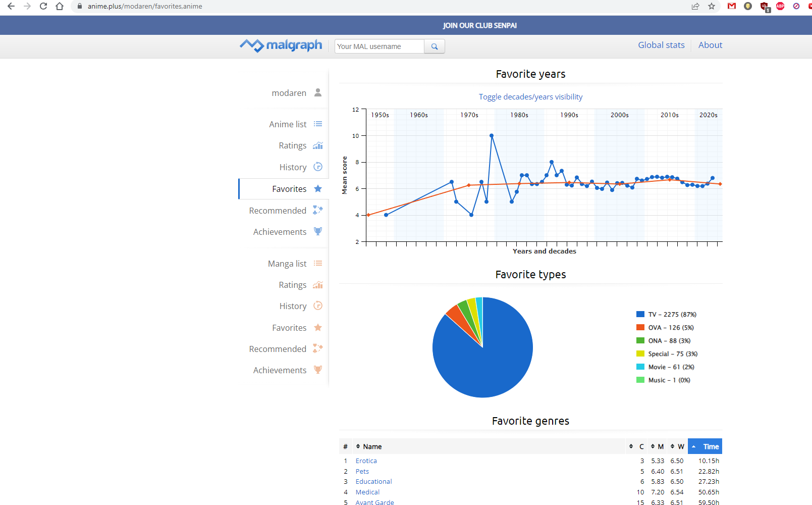
Task: Click JOIN OUR CLUB SENPAI banner
Action: [480, 26]
